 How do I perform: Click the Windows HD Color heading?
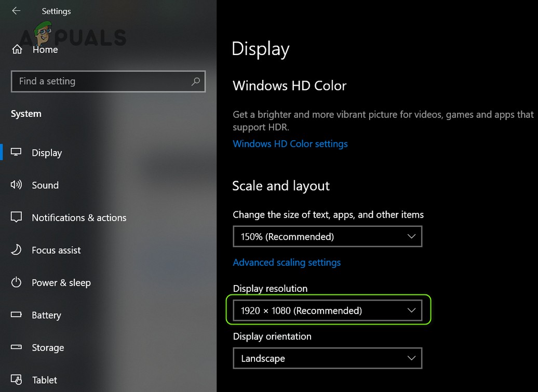pos(290,86)
